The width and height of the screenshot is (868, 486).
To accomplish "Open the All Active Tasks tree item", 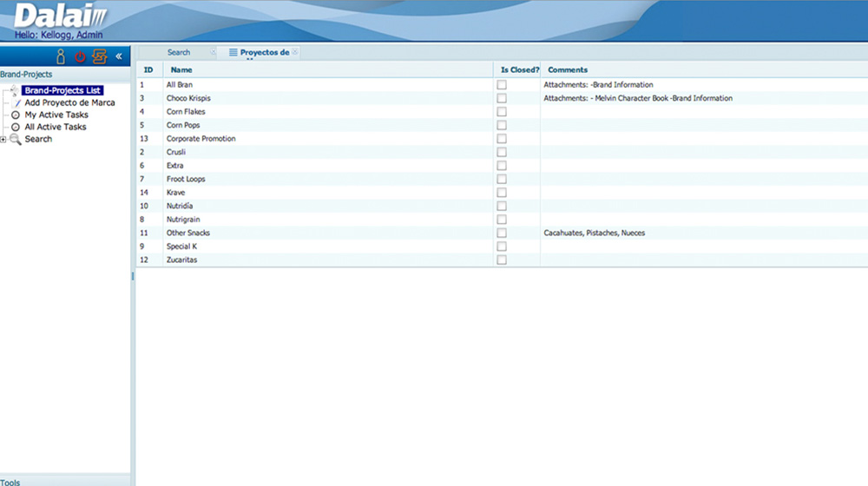I will click(56, 127).
